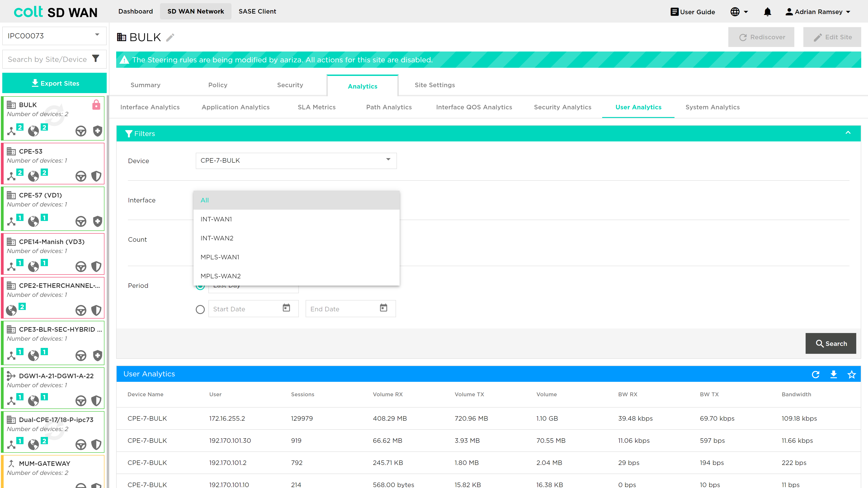
Task: Choose All in the Interface list
Action: click(x=296, y=200)
